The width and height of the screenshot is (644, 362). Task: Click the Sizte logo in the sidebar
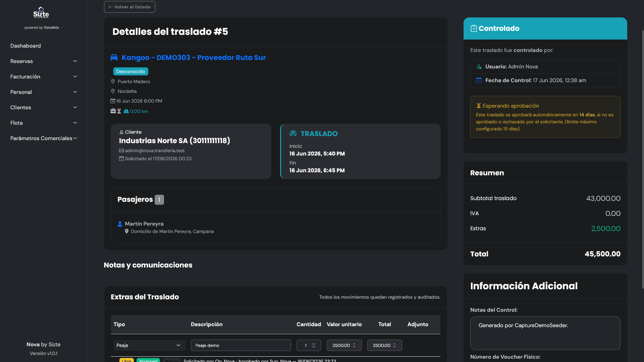point(41,12)
